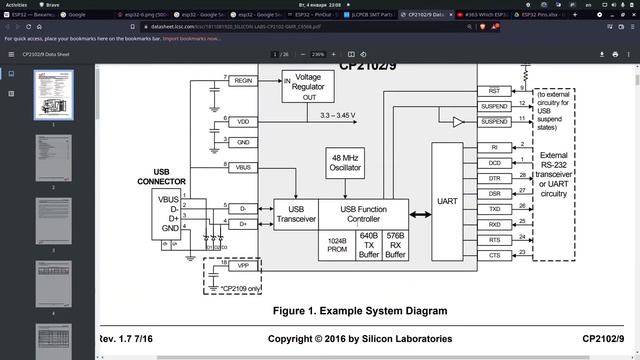
Task: Switch to the Google tab
Action: tap(85, 15)
